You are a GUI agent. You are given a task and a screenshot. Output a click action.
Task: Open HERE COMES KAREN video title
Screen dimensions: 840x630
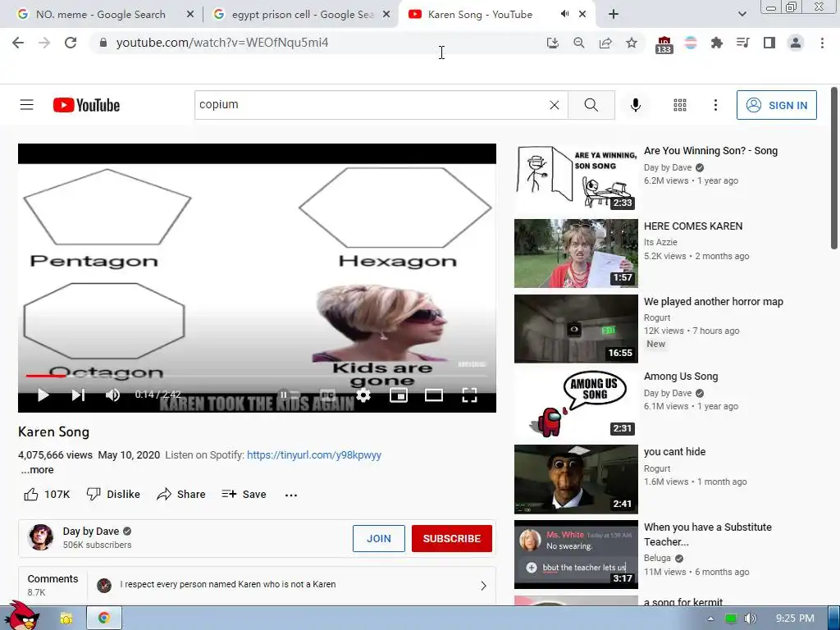pyautogui.click(x=693, y=226)
